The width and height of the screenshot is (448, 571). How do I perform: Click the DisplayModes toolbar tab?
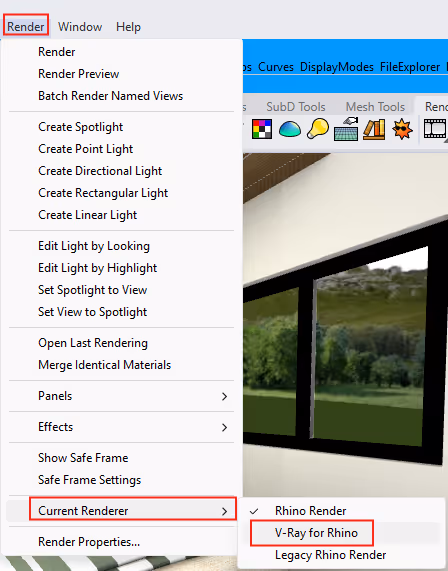[337, 67]
